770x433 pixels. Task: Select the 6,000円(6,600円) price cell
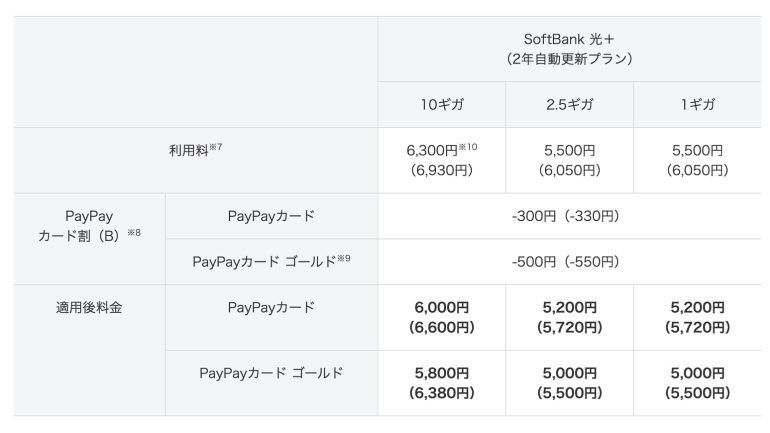[x=441, y=317]
